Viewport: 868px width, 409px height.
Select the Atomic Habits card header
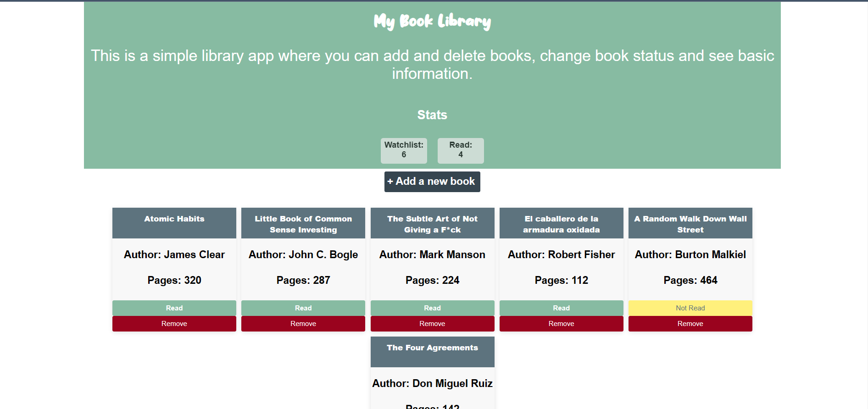[x=174, y=223]
